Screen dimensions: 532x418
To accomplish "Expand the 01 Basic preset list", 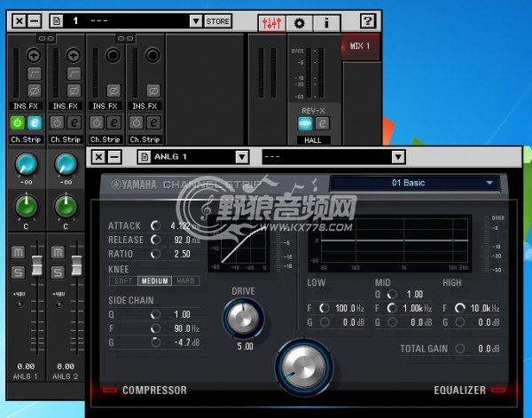I will (489, 183).
